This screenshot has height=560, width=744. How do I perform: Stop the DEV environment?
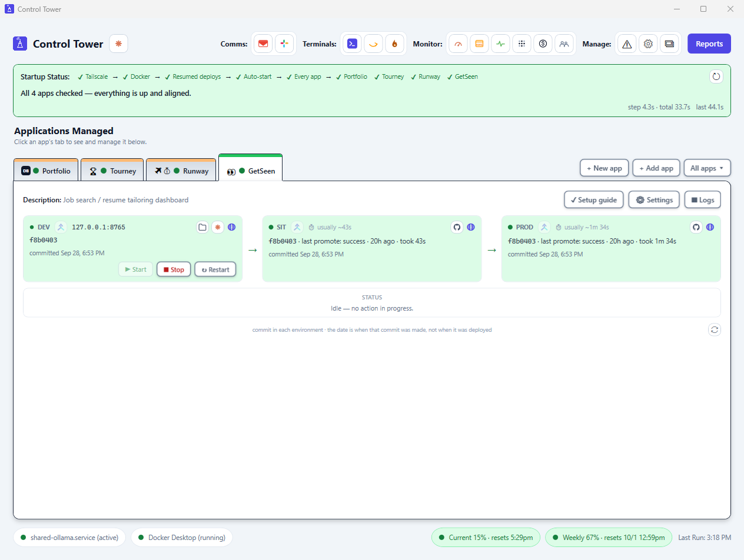pos(174,269)
